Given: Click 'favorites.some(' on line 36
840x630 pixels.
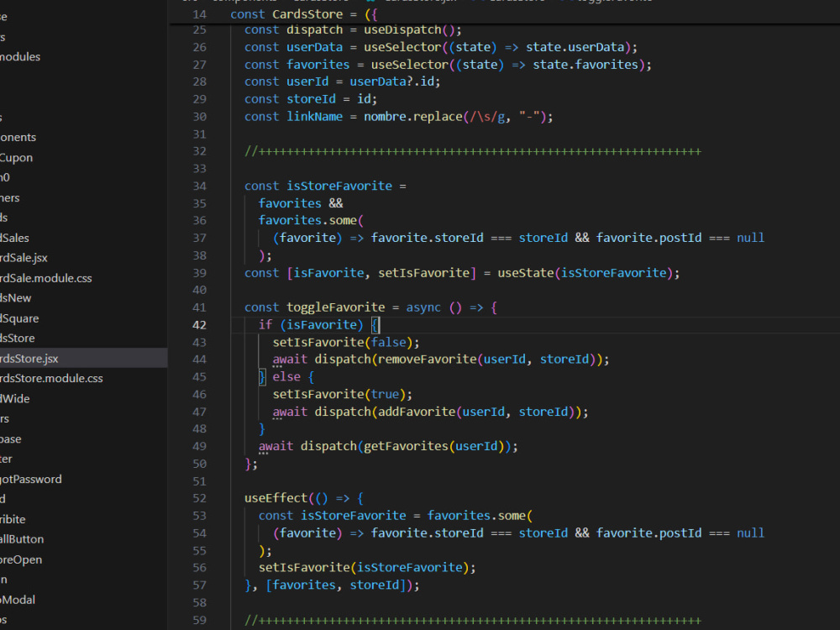Looking at the screenshot, I should point(311,220).
